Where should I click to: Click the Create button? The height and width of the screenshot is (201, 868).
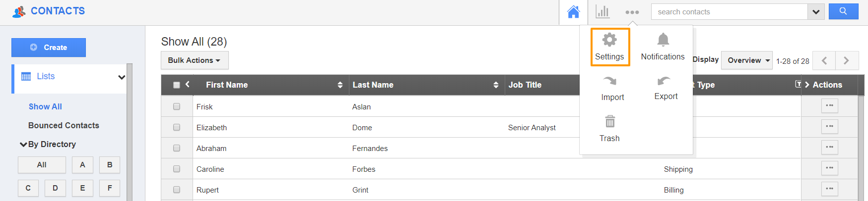[49, 48]
